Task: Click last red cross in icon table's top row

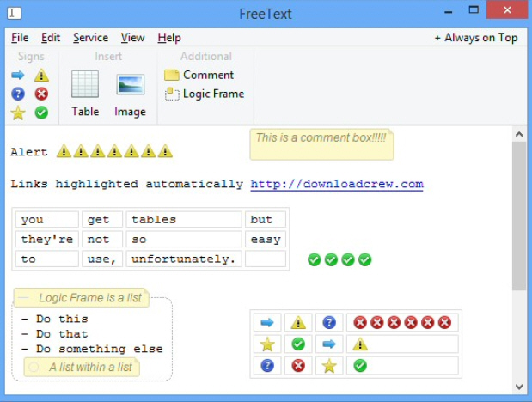Action: point(444,322)
